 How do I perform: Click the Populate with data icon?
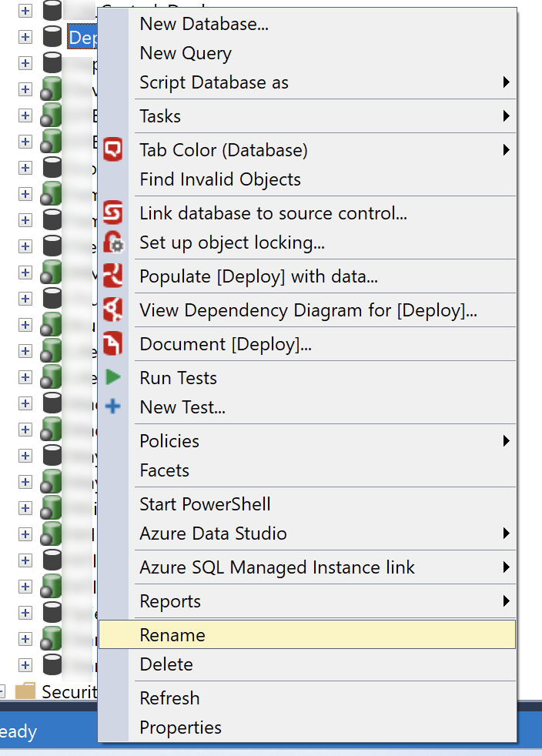pos(113,276)
